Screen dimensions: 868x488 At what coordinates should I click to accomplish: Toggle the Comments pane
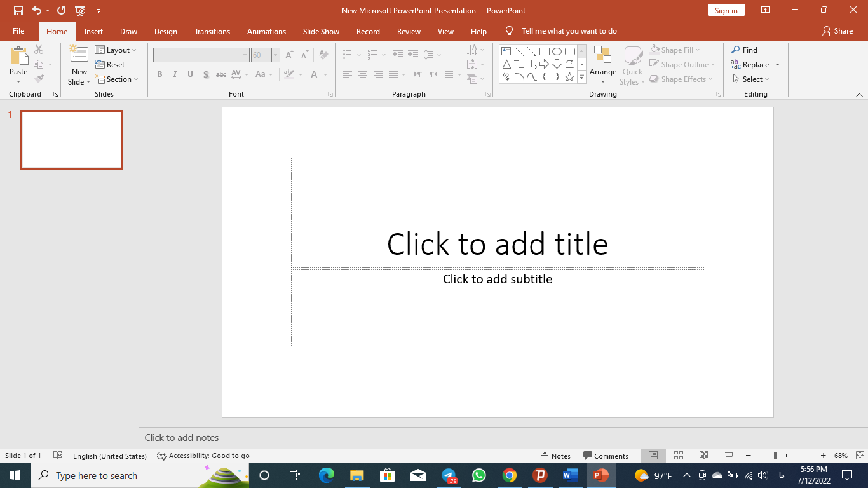[x=606, y=456]
